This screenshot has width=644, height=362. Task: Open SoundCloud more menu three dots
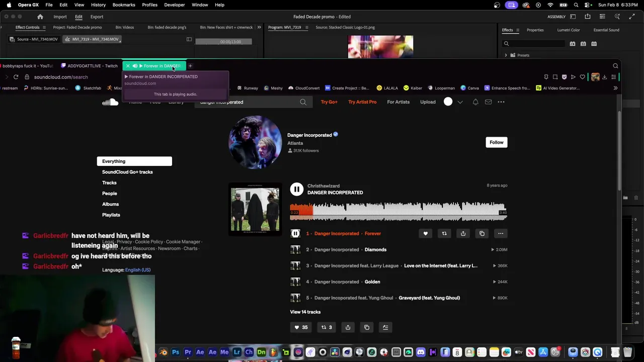(501, 102)
